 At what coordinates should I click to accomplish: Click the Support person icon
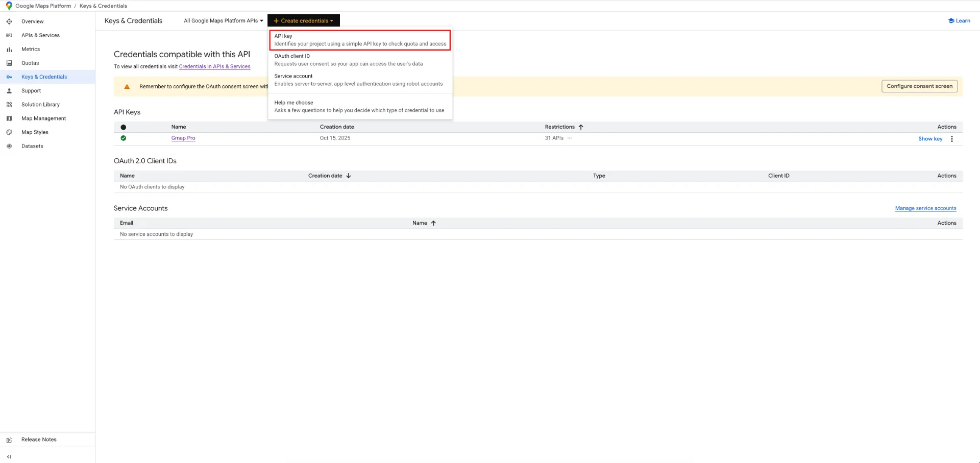(x=9, y=91)
